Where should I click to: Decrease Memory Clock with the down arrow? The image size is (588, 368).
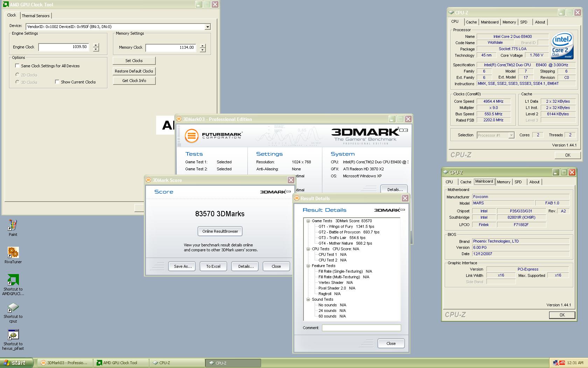pyautogui.click(x=203, y=50)
